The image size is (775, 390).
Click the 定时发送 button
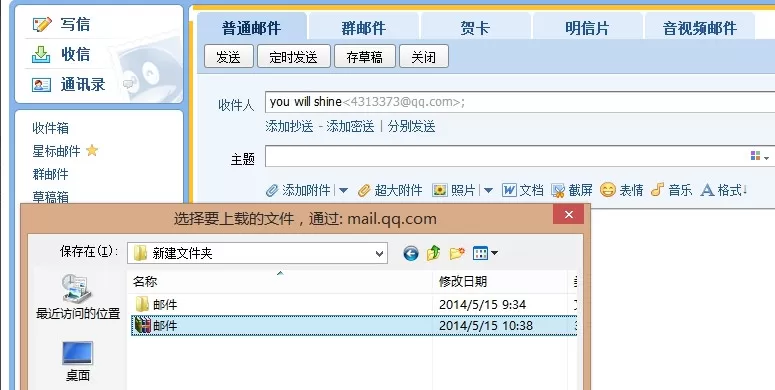294,56
